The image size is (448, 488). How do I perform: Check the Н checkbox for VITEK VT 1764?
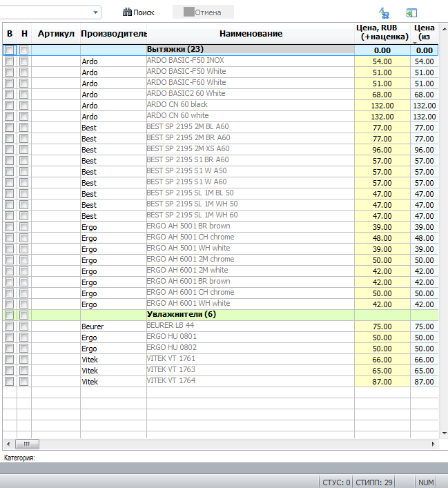tap(23, 381)
